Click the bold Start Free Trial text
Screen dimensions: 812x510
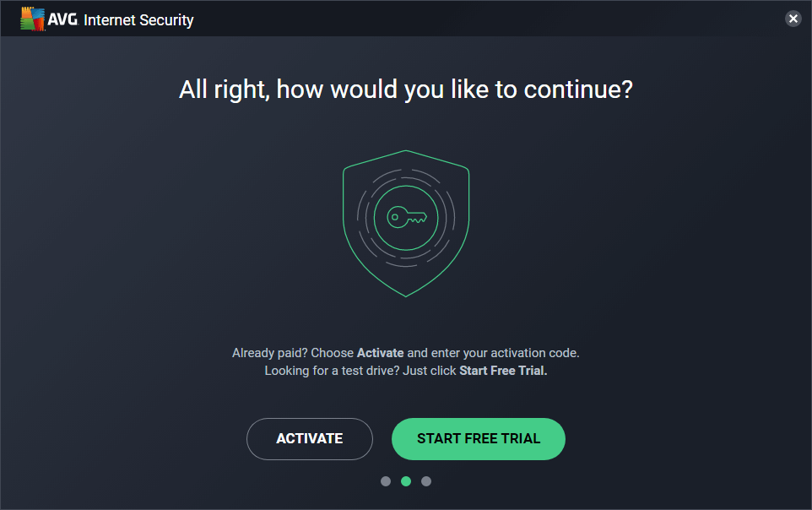click(x=503, y=371)
